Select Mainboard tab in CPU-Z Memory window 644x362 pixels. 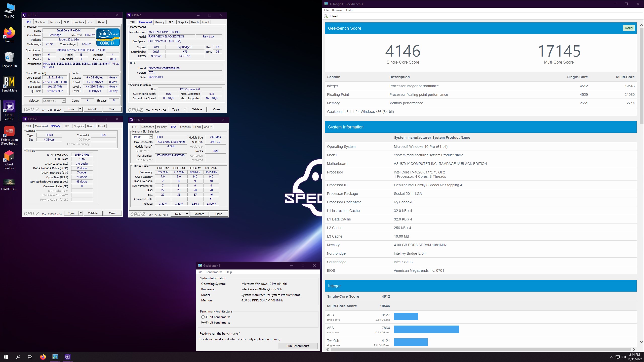(41, 126)
